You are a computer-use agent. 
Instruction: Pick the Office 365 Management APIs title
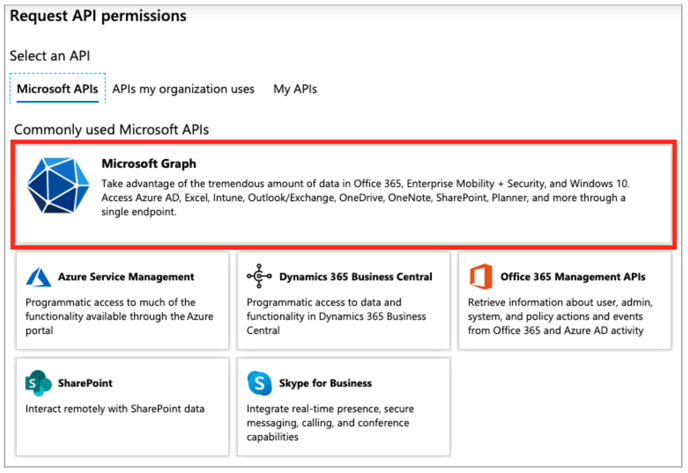(x=573, y=276)
